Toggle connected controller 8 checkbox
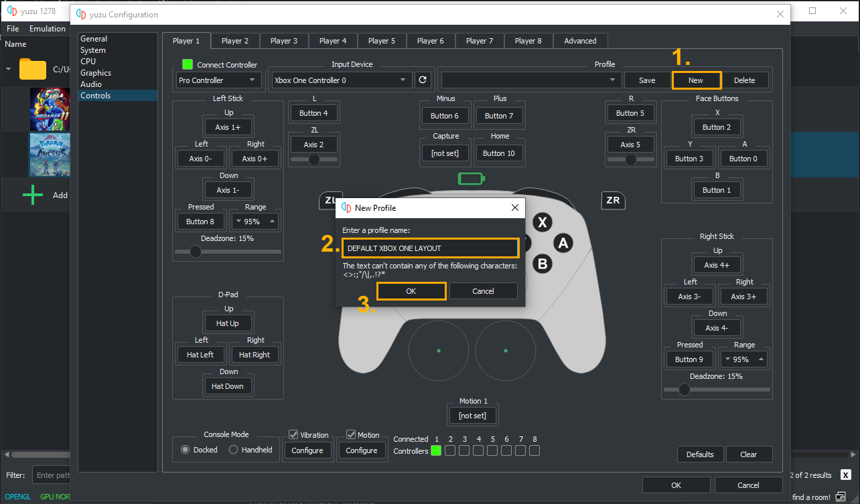Viewport: 860px width, 504px height. 534,450
